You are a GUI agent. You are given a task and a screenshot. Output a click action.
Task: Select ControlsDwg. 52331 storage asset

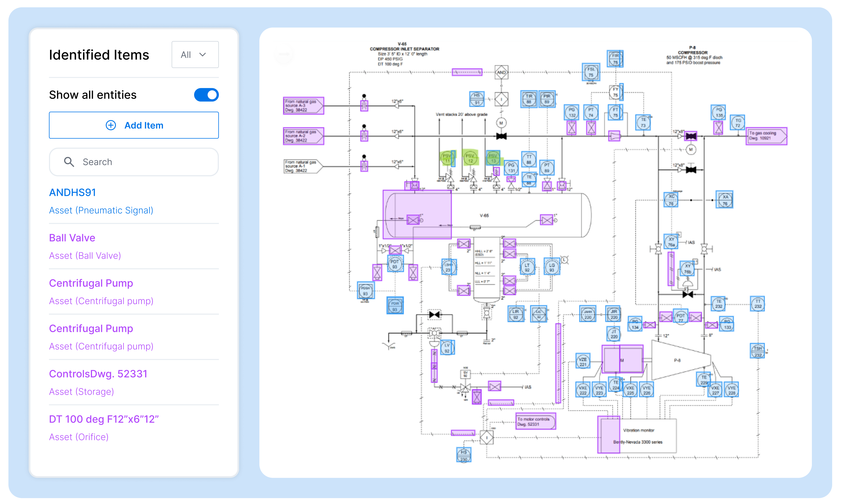point(97,373)
